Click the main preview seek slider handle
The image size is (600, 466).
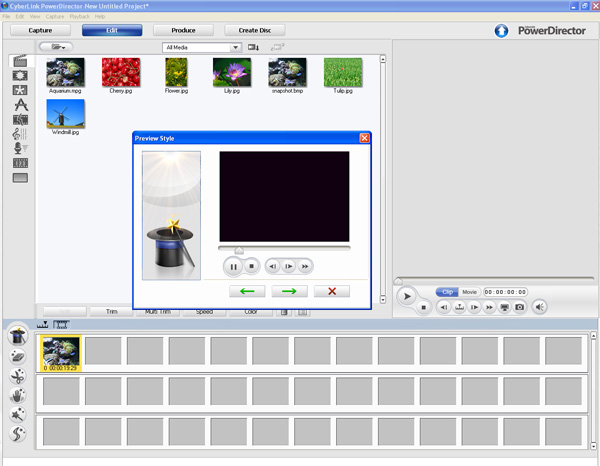(398, 281)
